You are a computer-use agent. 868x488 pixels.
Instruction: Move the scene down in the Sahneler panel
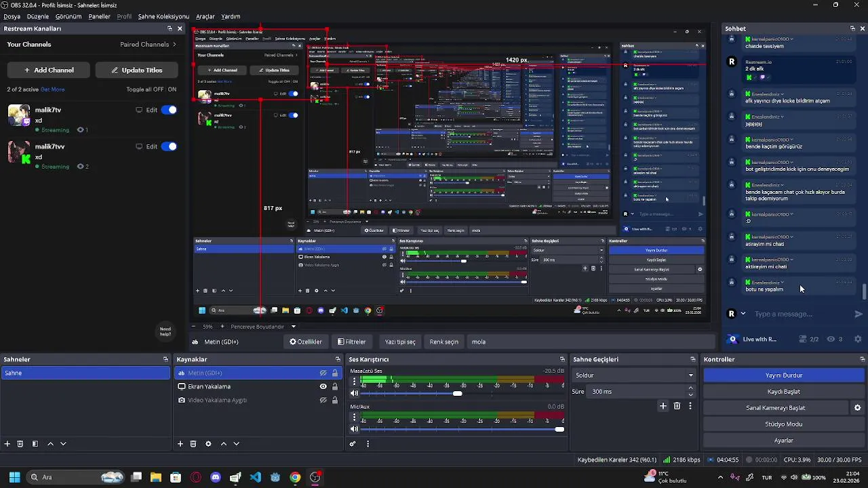[63, 444]
